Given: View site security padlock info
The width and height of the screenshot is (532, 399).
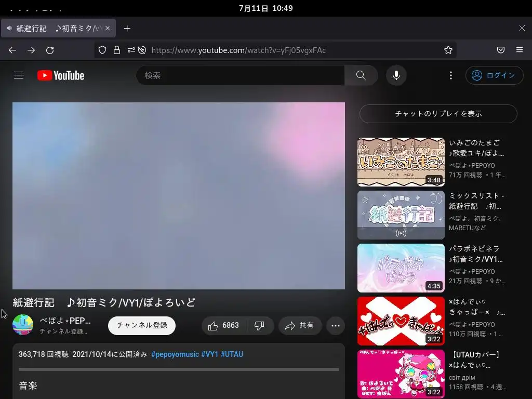Looking at the screenshot, I should 117,50.
